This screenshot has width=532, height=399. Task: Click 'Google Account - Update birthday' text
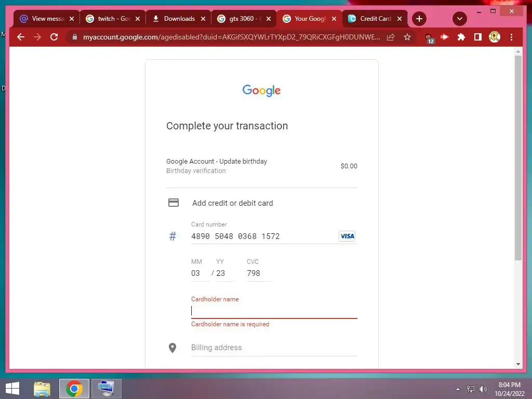coord(217,161)
